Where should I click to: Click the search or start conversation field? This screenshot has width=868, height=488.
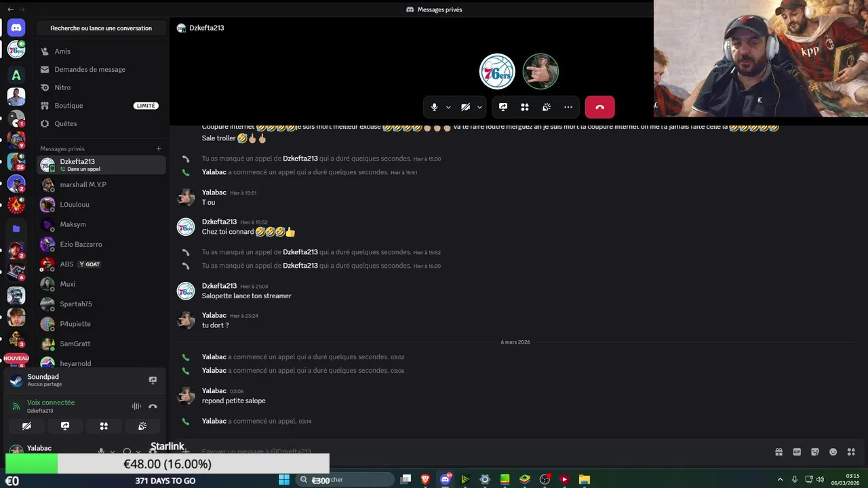point(101,28)
